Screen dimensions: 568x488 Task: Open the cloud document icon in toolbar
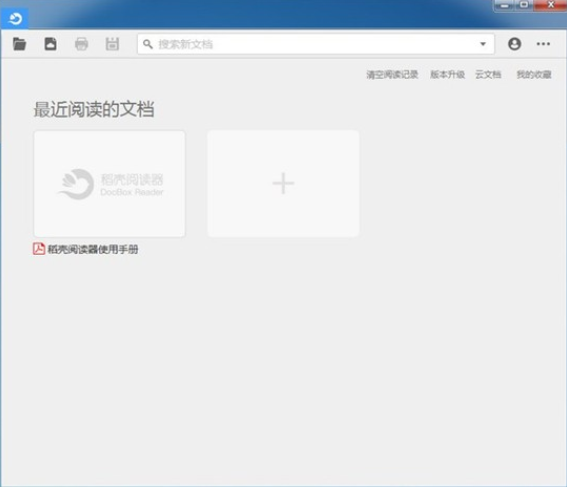(50, 44)
